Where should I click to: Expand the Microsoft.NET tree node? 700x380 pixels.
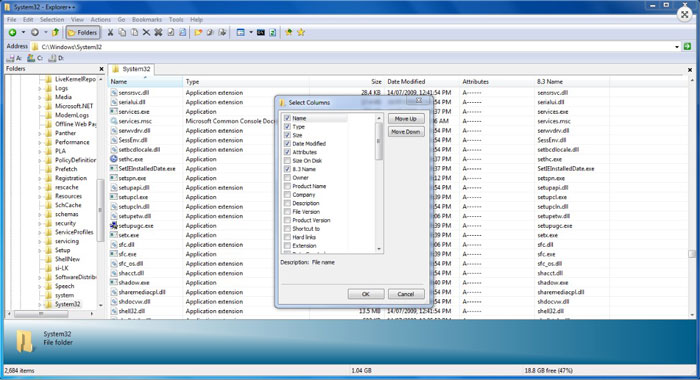(x=39, y=106)
